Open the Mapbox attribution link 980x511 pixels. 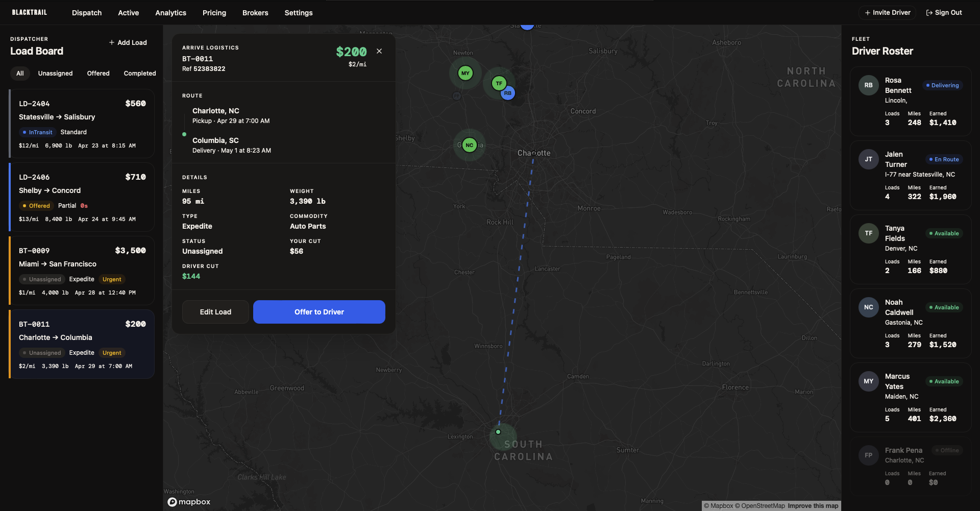click(719, 506)
